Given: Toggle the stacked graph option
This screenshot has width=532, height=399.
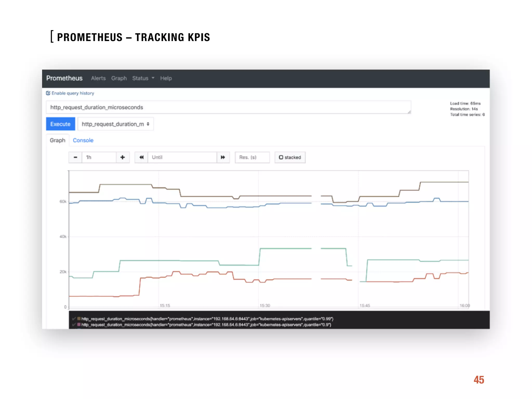Looking at the screenshot, I should 290,157.
